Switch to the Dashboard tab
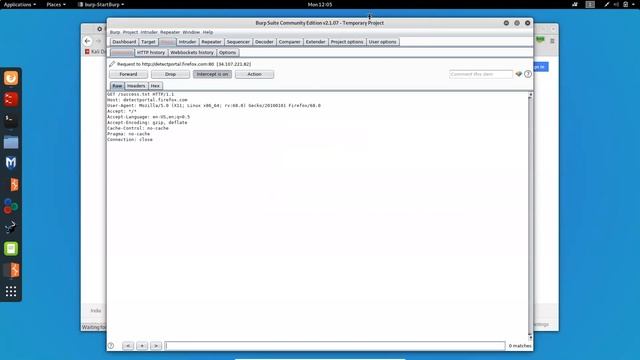 [124, 42]
